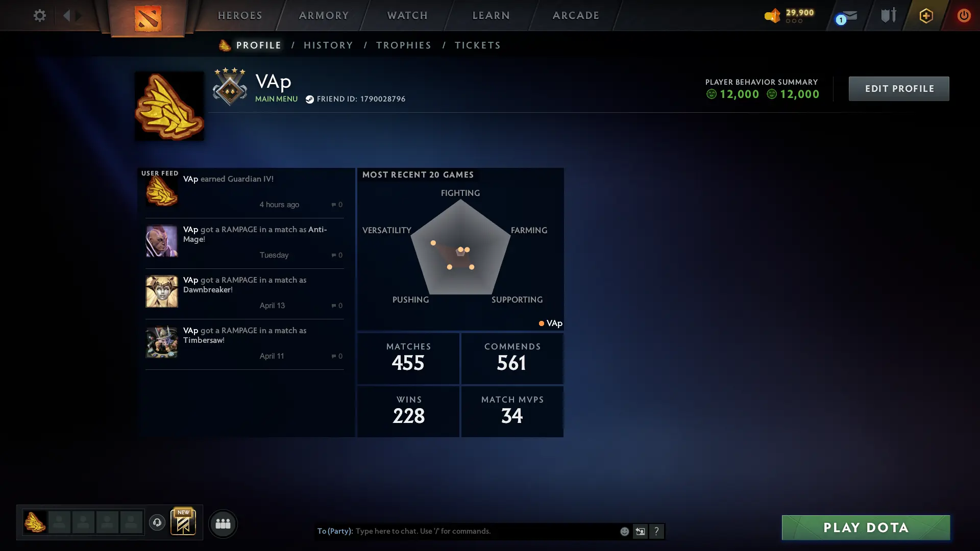Open the friends list group icon

223,523
